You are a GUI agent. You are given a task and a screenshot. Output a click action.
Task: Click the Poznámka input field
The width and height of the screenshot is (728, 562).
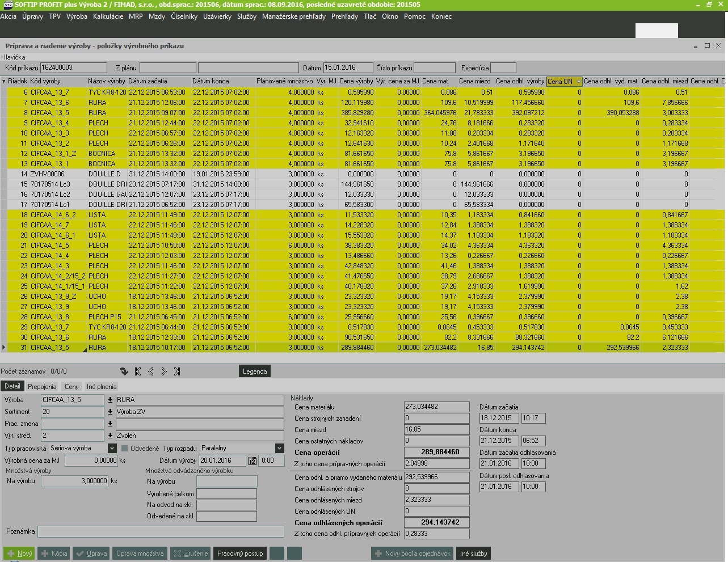pos(161,531)
